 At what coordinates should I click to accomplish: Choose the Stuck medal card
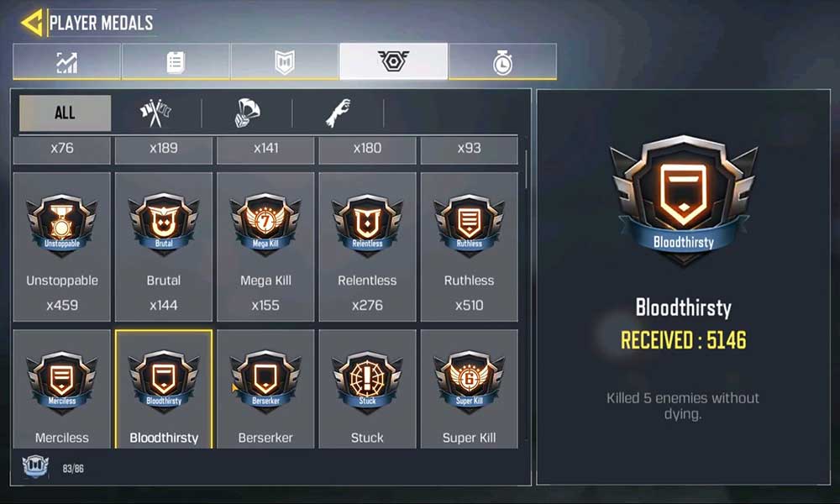pos(368,389)
